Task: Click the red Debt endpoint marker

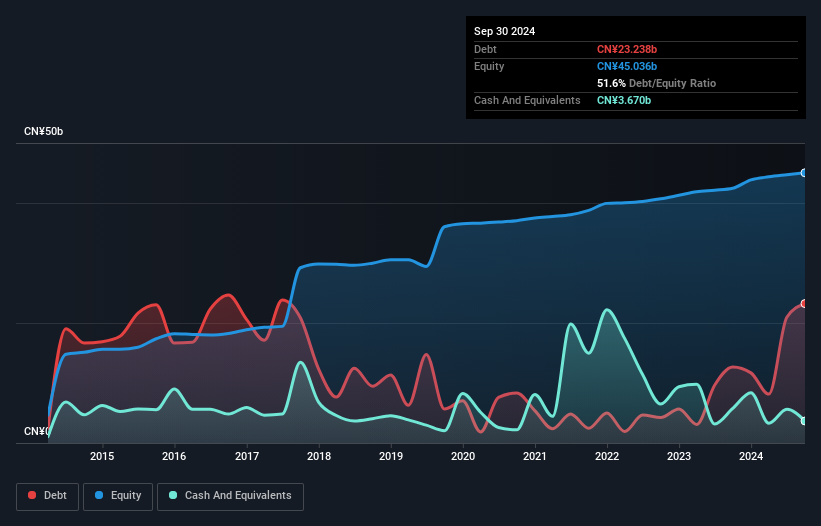Action: pyautogui.click(x=804, y=304)
